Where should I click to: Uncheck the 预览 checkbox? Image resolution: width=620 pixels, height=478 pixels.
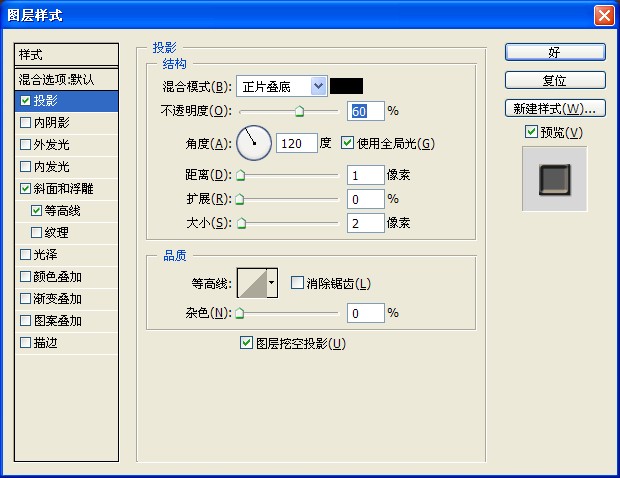point(531,132)
